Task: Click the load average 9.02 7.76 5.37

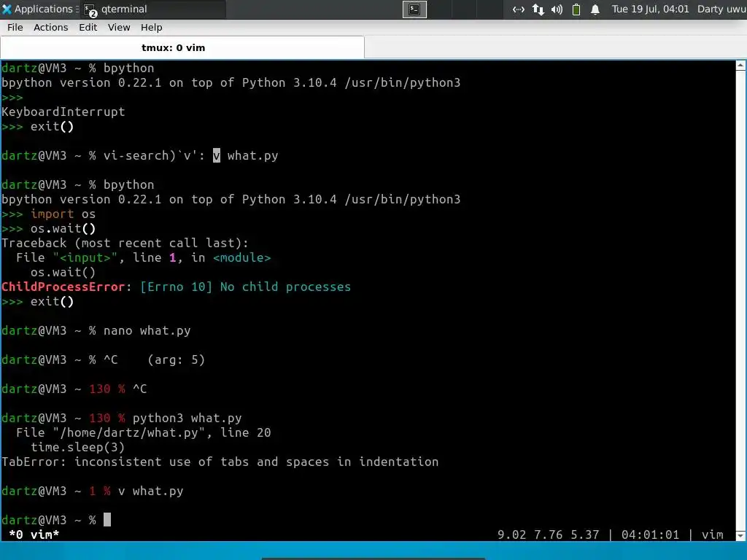Action: click(x=549, y=534)
